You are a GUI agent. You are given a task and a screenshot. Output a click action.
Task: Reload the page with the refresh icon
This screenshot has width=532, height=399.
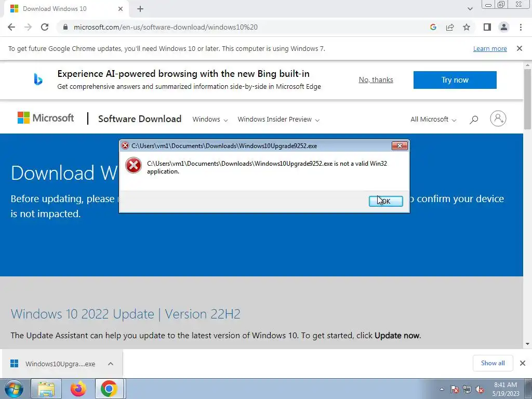pyautogui.click(x=45, y=27)
